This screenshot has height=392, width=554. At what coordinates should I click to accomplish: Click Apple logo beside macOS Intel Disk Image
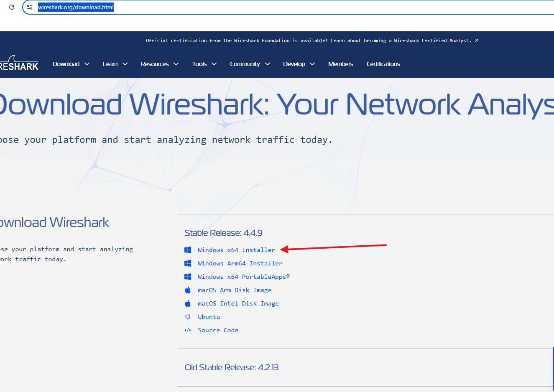(188, 303)
